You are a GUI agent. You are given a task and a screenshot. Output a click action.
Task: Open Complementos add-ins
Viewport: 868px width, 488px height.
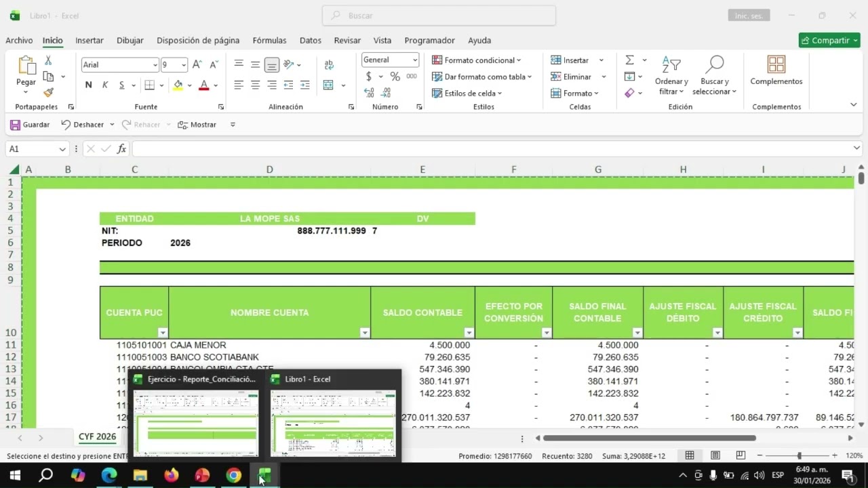coord(776,70)
